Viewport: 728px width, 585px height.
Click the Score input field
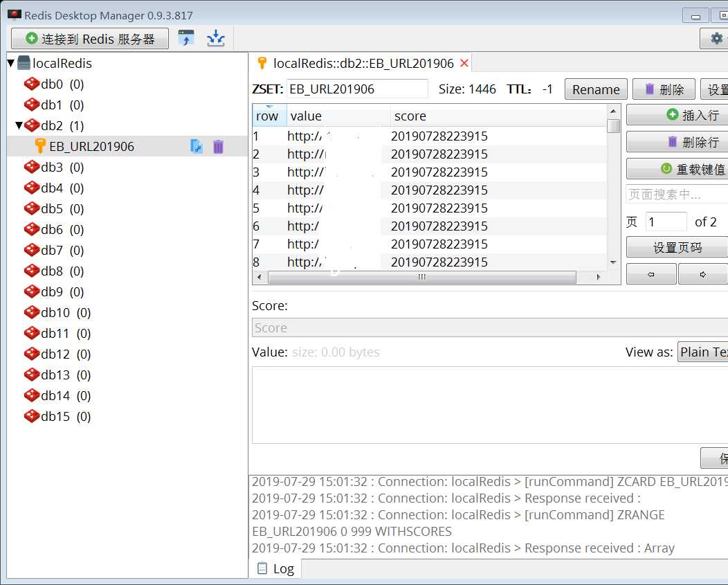tap(490, 327)
